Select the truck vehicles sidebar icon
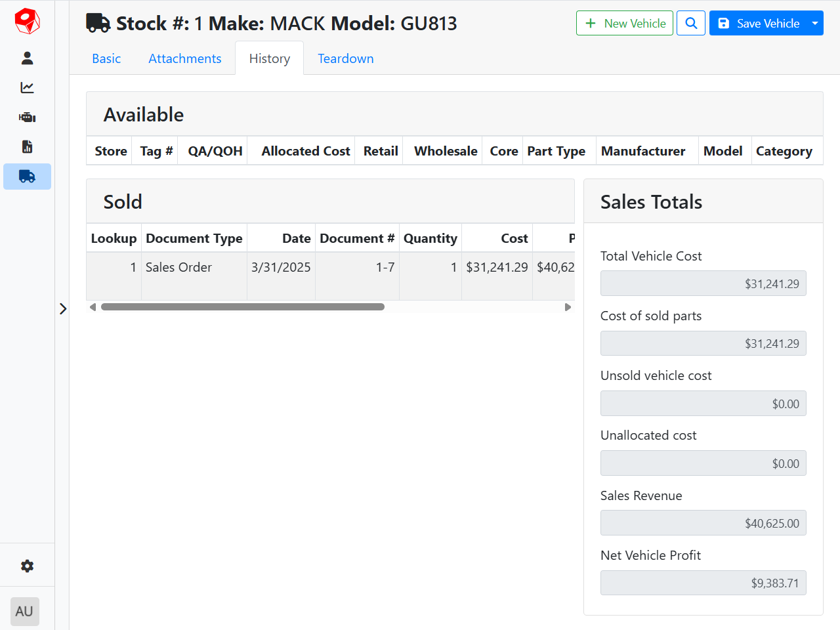The width and height of the screenshot is (840, 630). [27, 177]
